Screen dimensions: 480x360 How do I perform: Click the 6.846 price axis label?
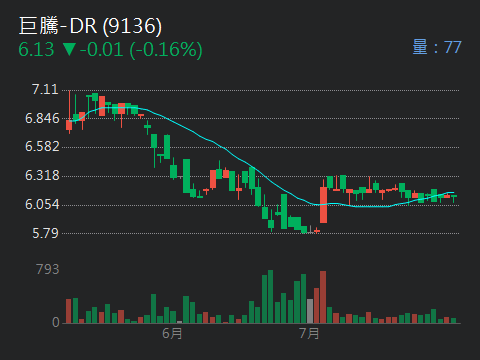(42, 118)
